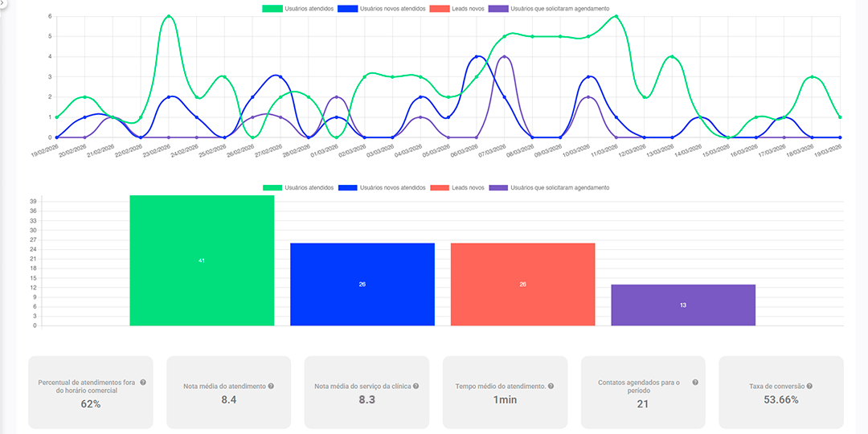The image size is (868, 434).
Task: Click the red Leads novos bar
Action: 522,285
